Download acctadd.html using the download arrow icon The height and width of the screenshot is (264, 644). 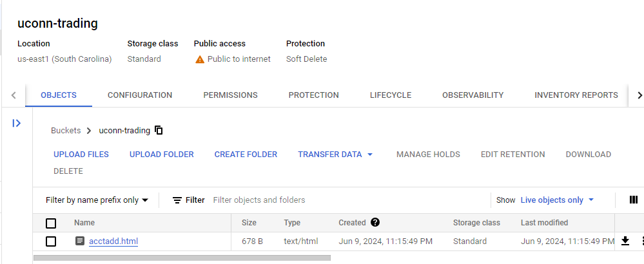(625, 241)
